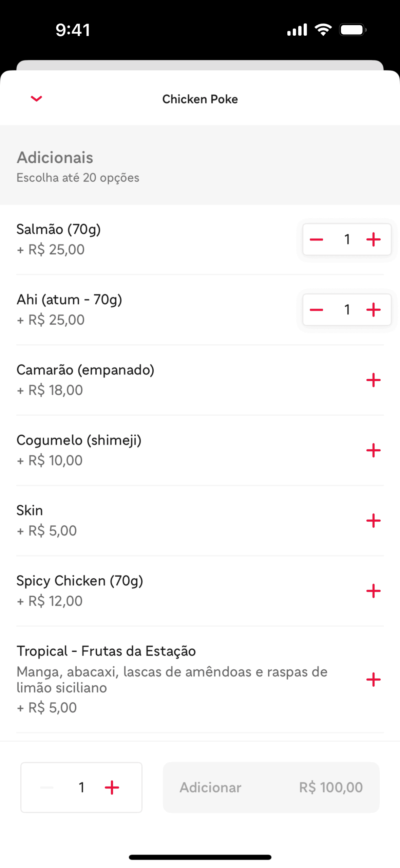
Task: Increase Salmão (70g) quantity
Action: pos(373,240)
